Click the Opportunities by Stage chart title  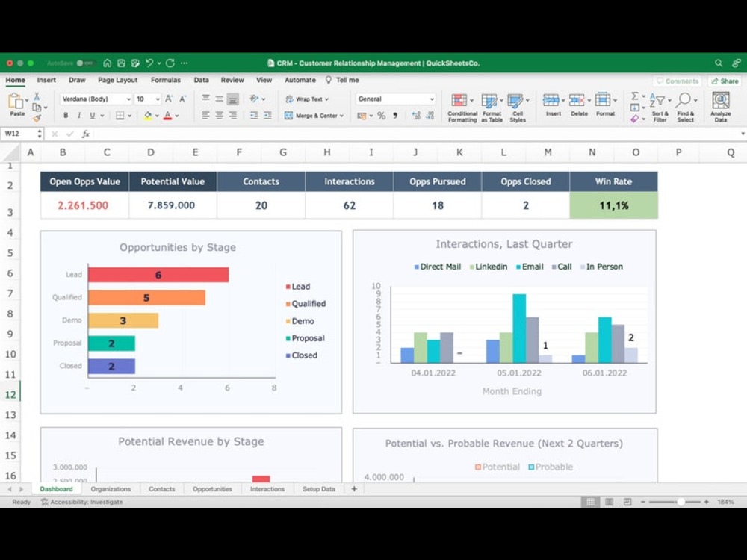pyautogui.click(x=178, y=247)
